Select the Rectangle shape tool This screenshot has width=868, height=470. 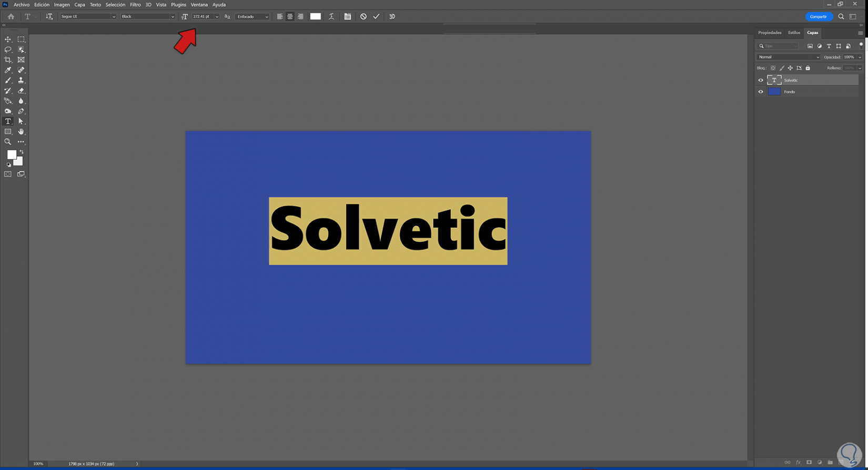[x=8, y=131]
